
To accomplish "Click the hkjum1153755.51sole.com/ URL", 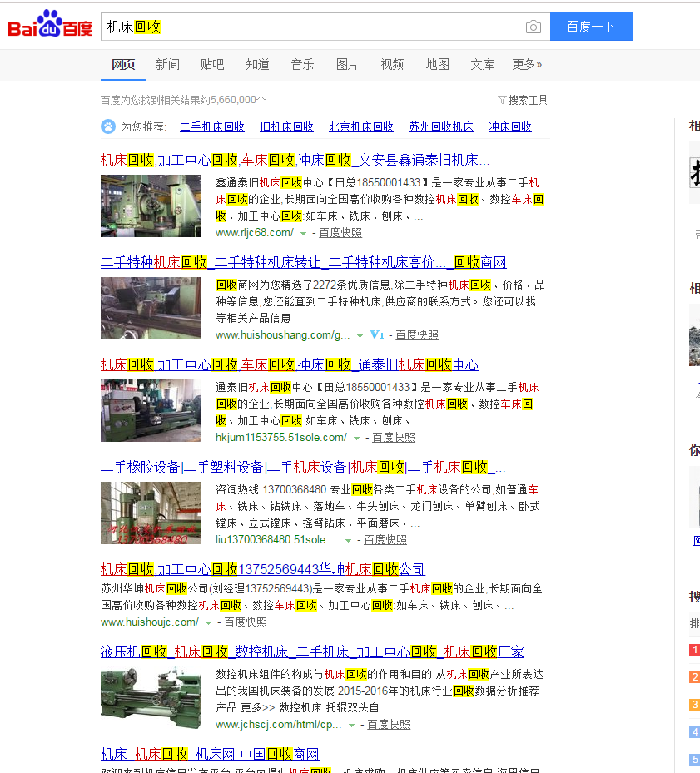I will pyautogui.click(x=281, y=438).
